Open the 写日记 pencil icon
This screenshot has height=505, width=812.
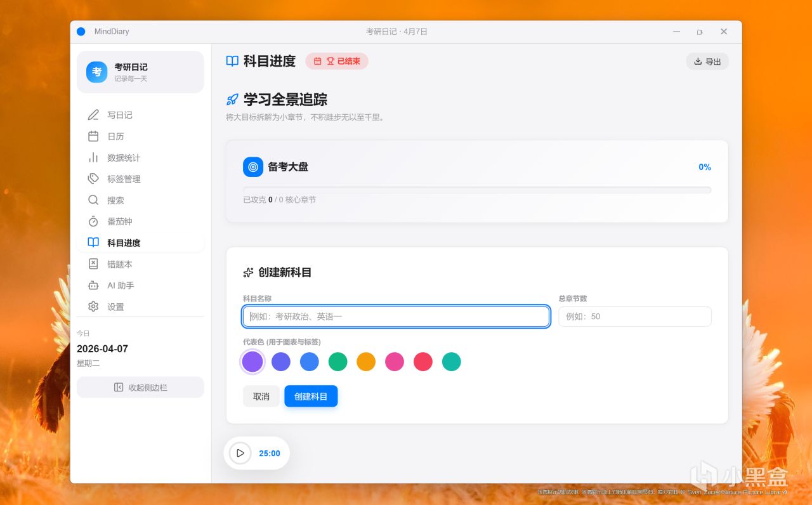[x=93, y=115]
